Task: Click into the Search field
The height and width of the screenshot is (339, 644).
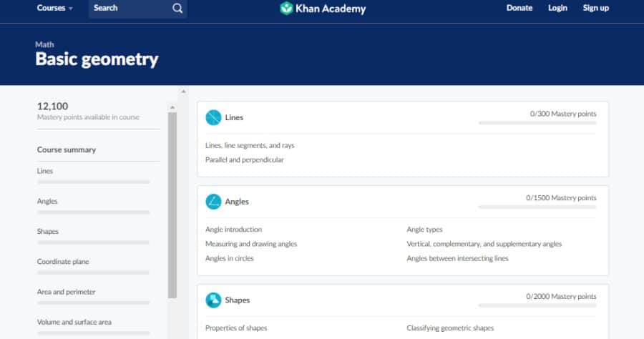Action: [138, 8]
